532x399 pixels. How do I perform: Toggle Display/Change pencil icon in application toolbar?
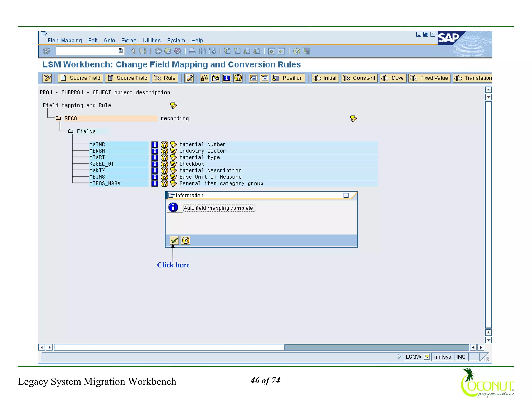(x=47, y=78)
